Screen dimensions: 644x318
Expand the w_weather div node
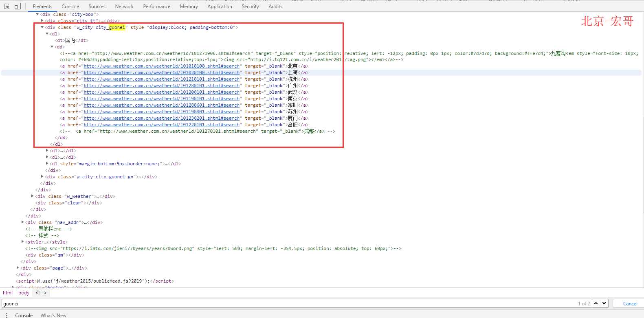tap(32, 196)
